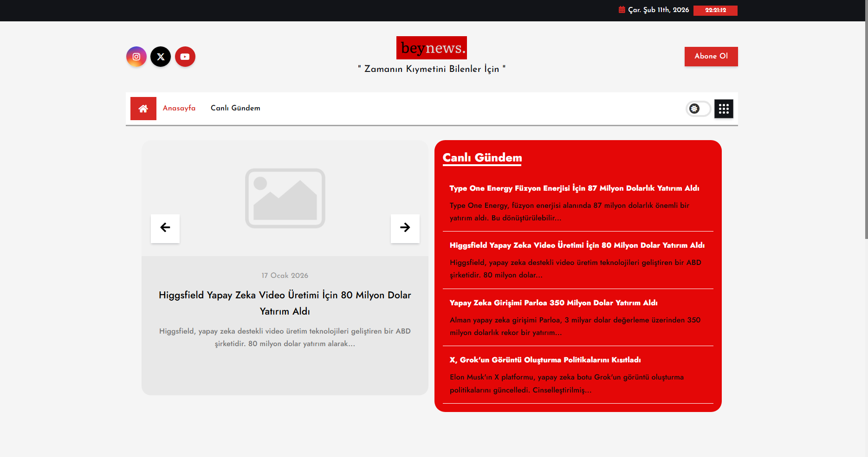Open Higgsfield headline in Canlı Gündem list

pos(577,245)
